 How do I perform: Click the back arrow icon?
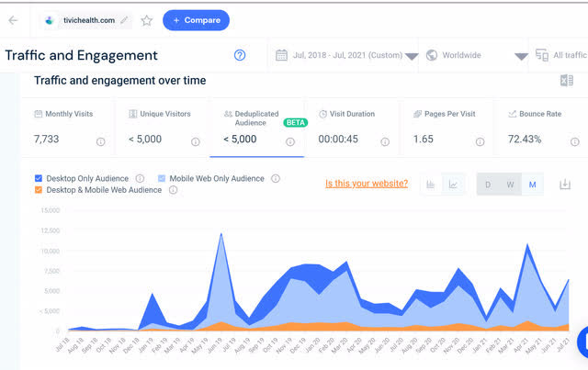tap(13, 20)
